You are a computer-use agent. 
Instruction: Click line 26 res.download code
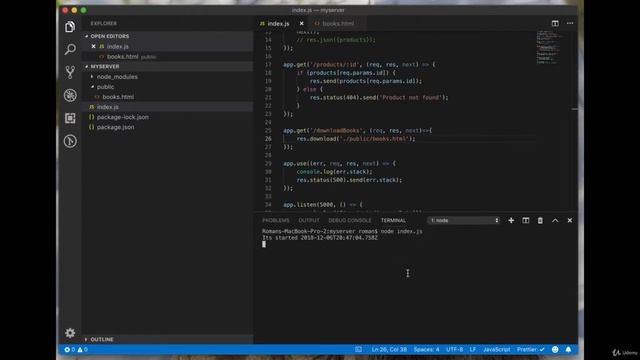[356, 139]
